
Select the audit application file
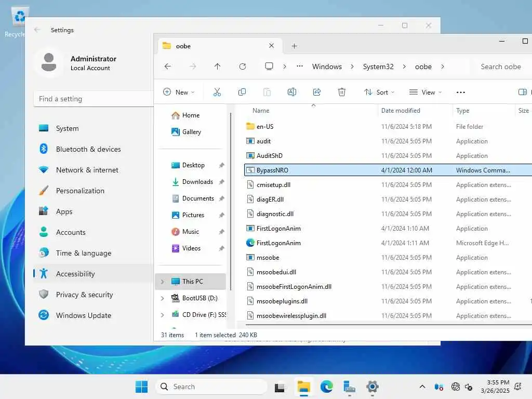[x=263, y=141]
